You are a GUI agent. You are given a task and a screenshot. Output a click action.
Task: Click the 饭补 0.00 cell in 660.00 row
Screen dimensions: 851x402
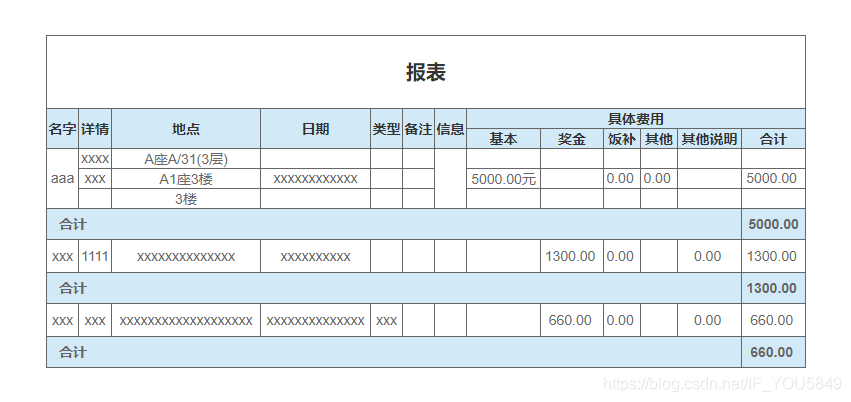622,320
